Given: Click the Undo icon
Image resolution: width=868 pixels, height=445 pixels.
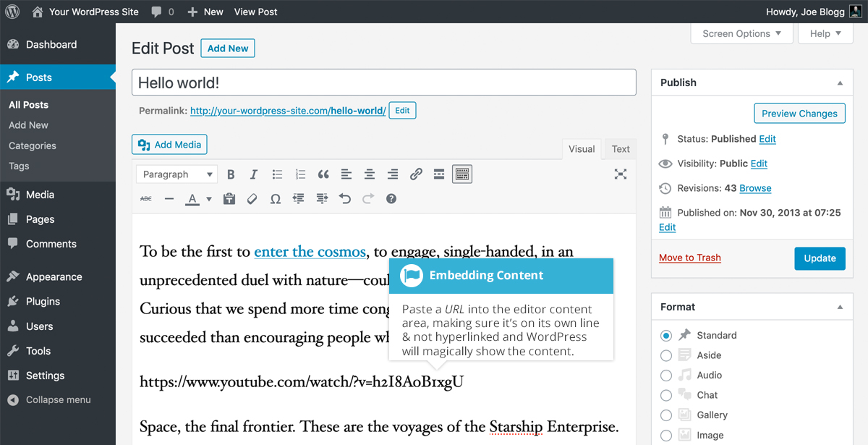Looking at the screenshot, I should point(345,199).
